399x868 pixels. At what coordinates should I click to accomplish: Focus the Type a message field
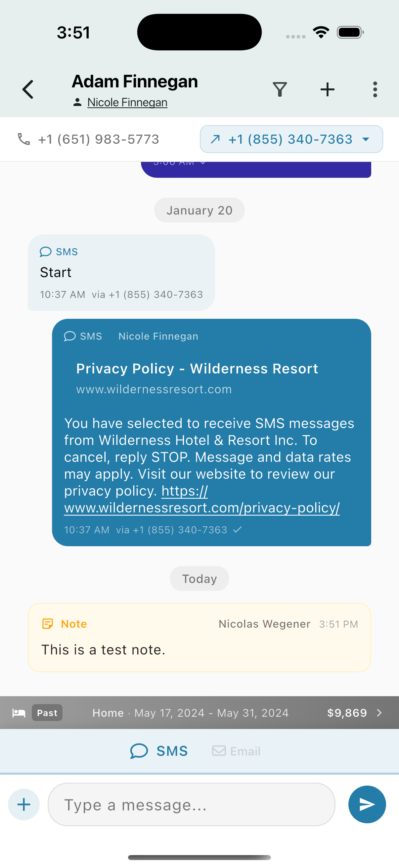coord(191,804)
